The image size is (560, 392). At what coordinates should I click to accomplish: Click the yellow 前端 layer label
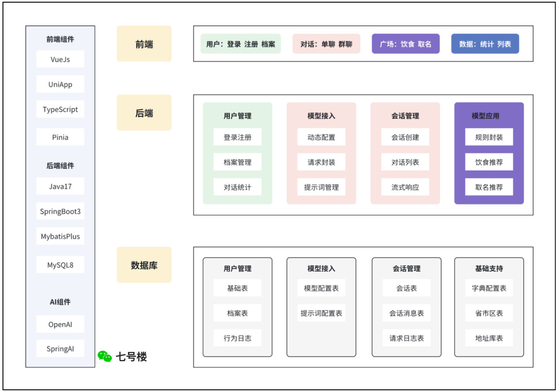point(144,44)
